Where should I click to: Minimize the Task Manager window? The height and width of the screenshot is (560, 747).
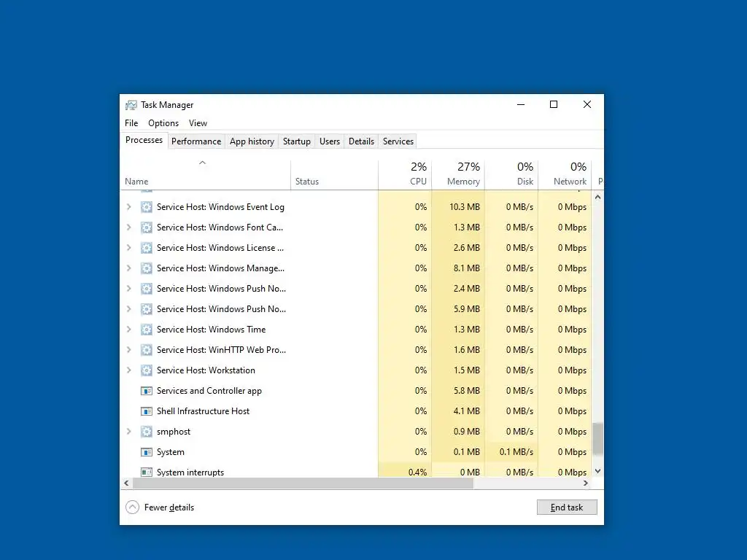tap(521, 105)
